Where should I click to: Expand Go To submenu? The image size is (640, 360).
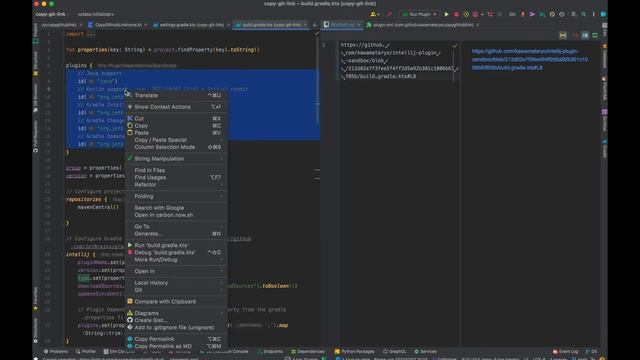tap(176, 226)
